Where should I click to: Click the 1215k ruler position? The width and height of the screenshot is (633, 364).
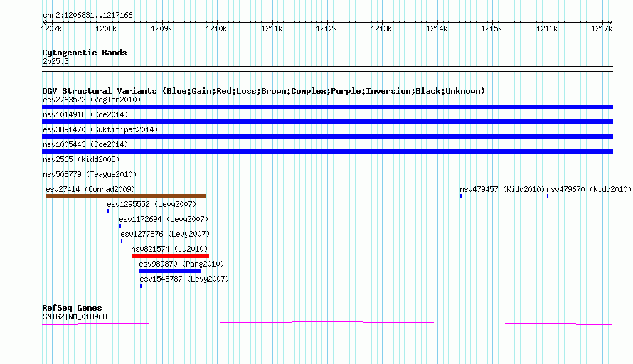[x=491, y=28]
